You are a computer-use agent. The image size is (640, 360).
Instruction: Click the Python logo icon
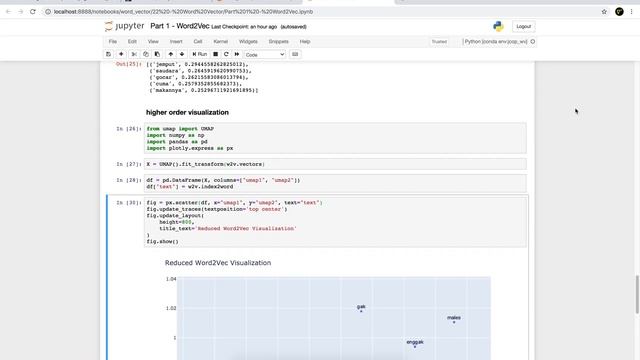click(x=498, y=27)
